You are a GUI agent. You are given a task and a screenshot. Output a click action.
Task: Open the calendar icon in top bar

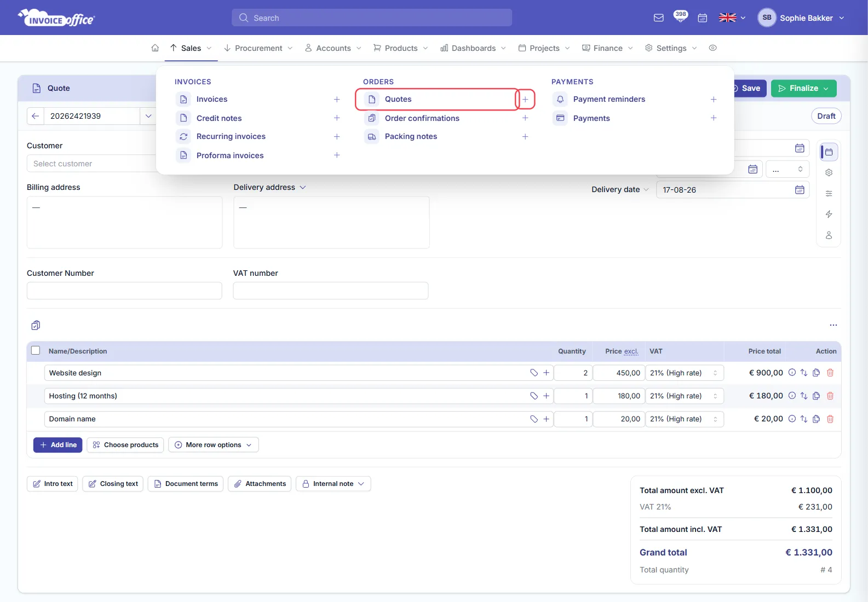tap(703, 18)
